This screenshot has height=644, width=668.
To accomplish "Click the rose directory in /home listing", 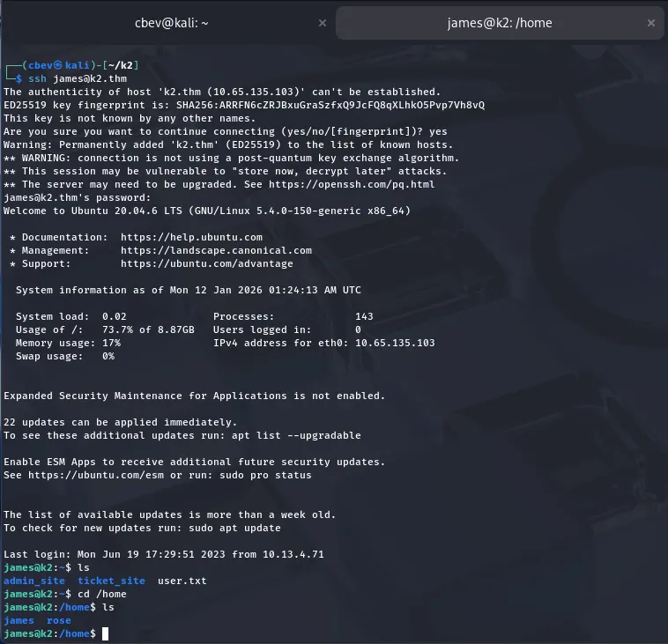I will pyautogui.click(x=59, y=620).
